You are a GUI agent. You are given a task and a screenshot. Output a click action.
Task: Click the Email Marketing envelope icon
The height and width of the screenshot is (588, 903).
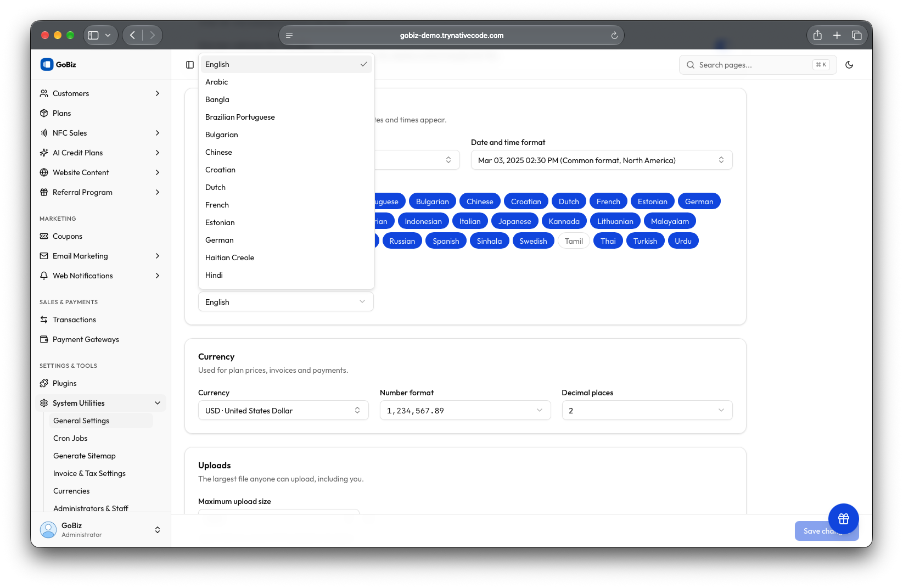coord(44,256)
